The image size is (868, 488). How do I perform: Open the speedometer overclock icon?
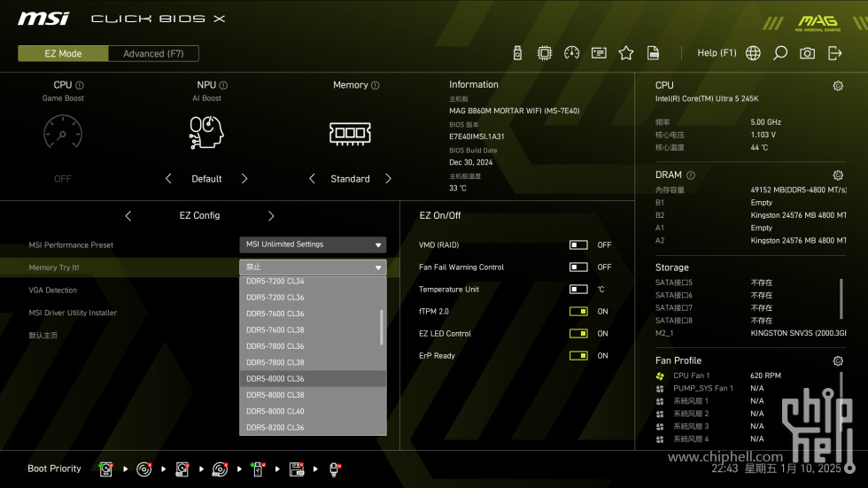572,53
